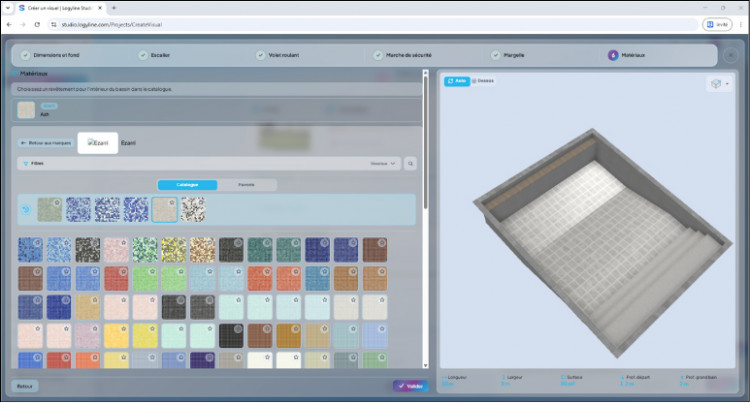Click the Logyline favicon on the browser tab
The height and width of the screenshot is (403, 750).
click(22, 8)
